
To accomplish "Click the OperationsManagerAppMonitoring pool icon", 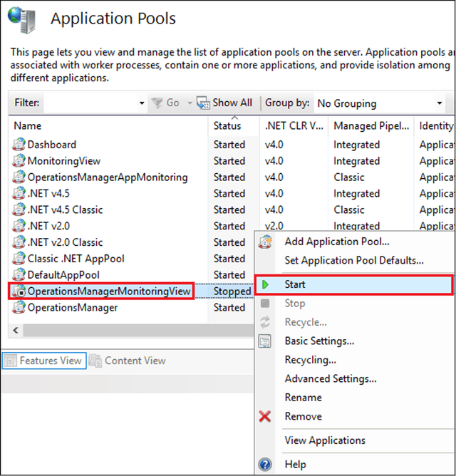I will 19,177.
